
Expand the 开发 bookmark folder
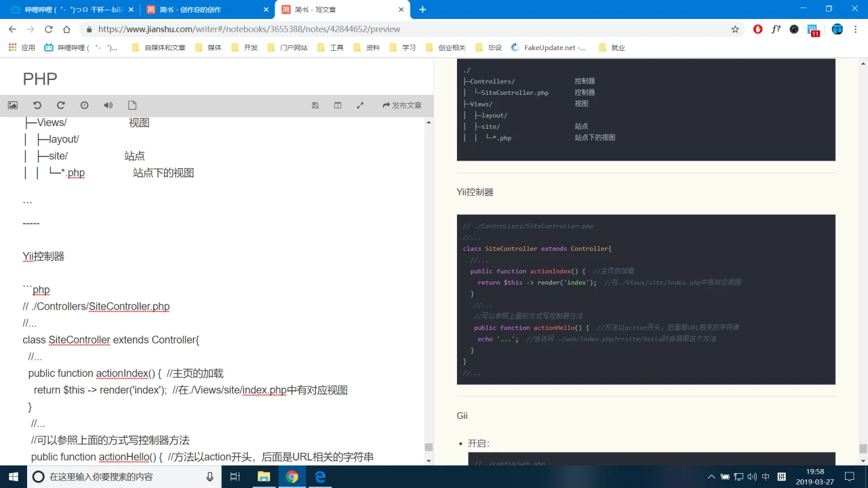(244, 48)
